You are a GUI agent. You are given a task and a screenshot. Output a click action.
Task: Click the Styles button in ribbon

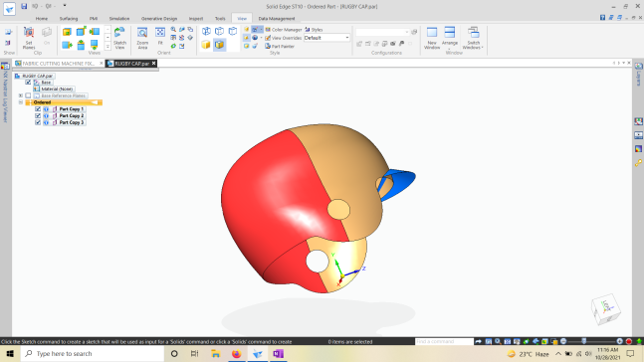(x=314, y=30)
